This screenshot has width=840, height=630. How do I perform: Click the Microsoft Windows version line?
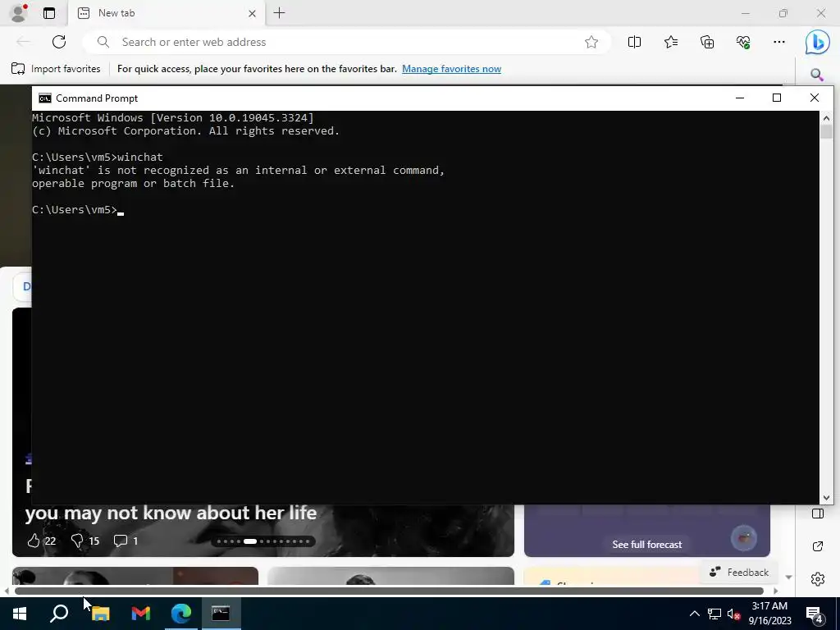[x=173, y=118]
